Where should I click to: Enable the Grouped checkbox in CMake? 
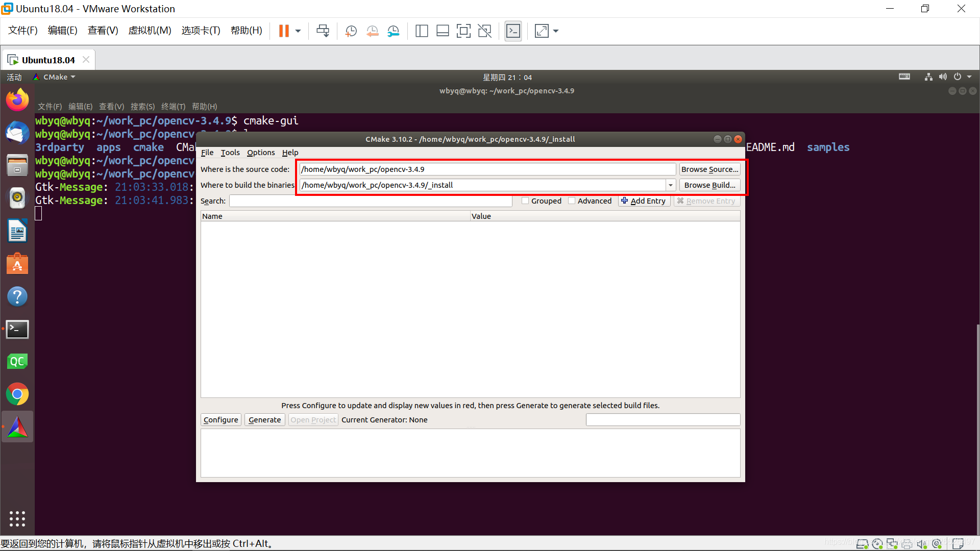pos(525,201)
